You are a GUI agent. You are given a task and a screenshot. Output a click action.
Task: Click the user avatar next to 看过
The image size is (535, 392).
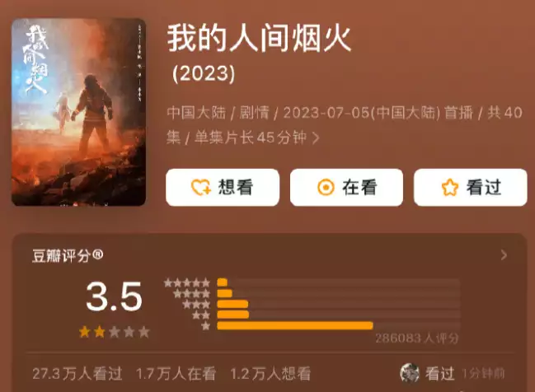click(410, 373)
